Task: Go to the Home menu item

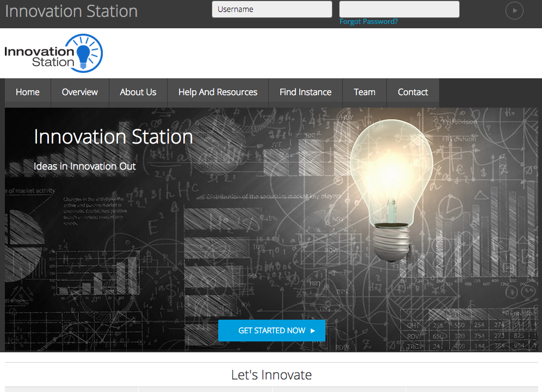Action: pyautogui.click(x=28, y=92)
